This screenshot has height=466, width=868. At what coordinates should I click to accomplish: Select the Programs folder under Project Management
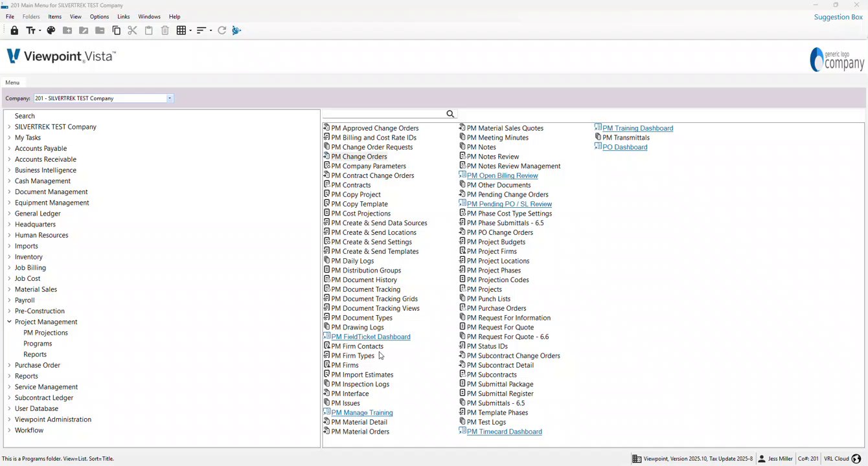click(38, 344)
